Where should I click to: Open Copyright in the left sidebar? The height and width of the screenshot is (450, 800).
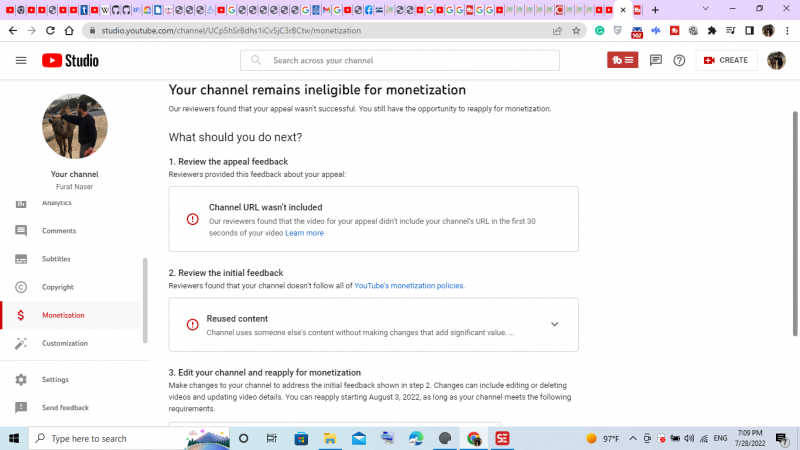click(57, 287)
